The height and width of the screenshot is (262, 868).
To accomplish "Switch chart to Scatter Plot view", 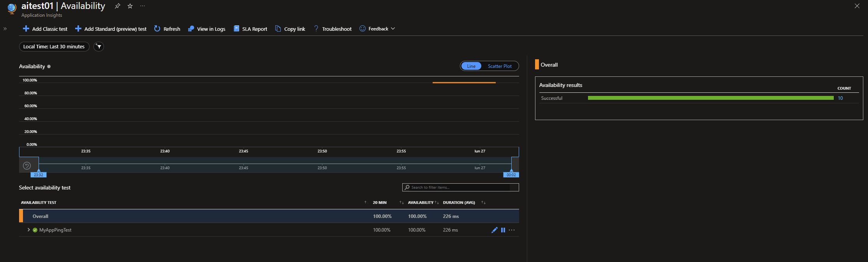I will (x=500, y=66).
